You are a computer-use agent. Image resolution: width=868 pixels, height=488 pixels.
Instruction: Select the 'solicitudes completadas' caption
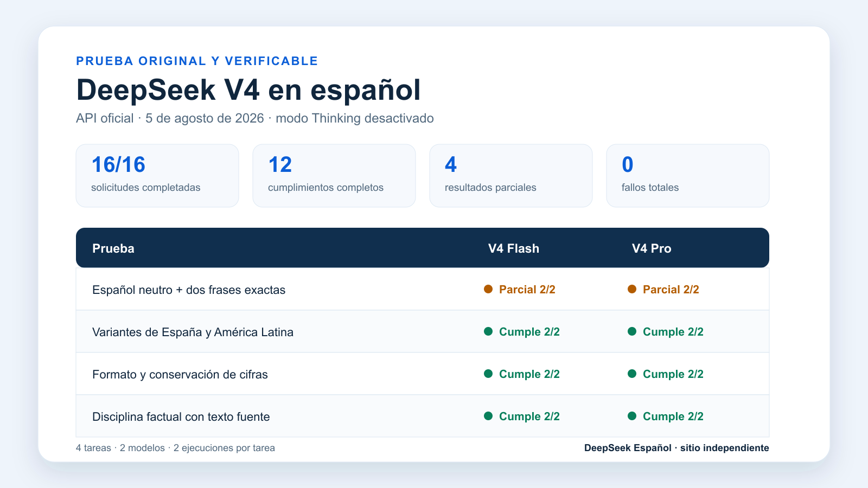146,188
